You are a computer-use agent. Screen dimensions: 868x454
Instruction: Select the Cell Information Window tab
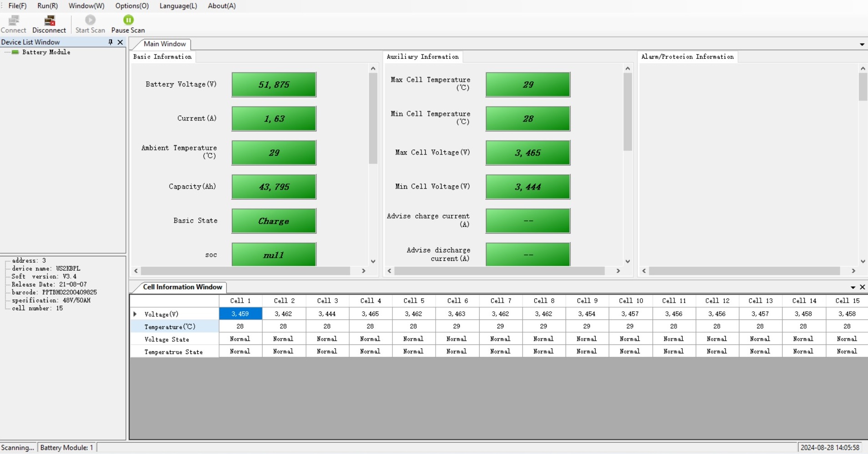[182, 287]
